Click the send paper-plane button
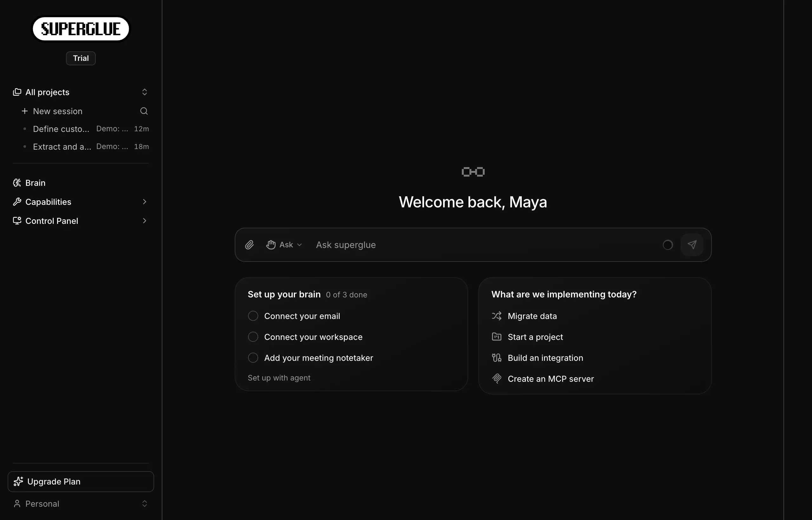The image size is (812, 520). pyautogui.click(x=692, y=245)
